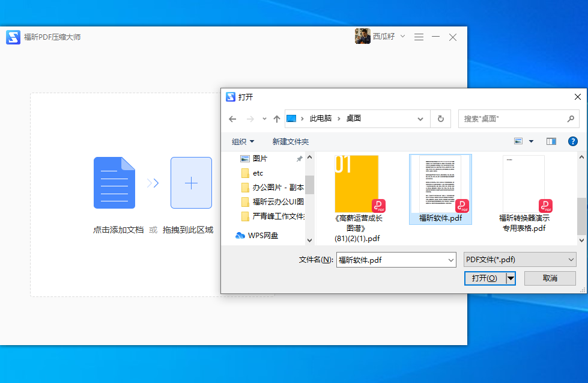Open the 组织 dropdown menu

coord(242,141)
